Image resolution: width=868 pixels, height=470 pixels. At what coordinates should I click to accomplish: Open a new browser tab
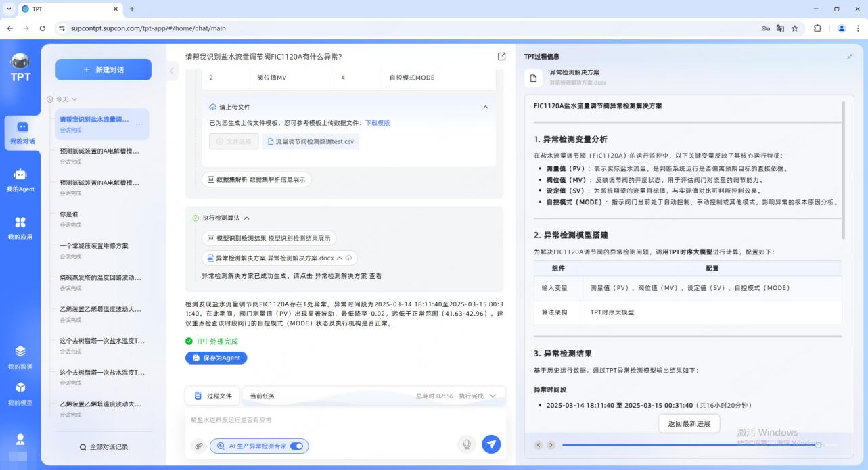click(132, 9)
